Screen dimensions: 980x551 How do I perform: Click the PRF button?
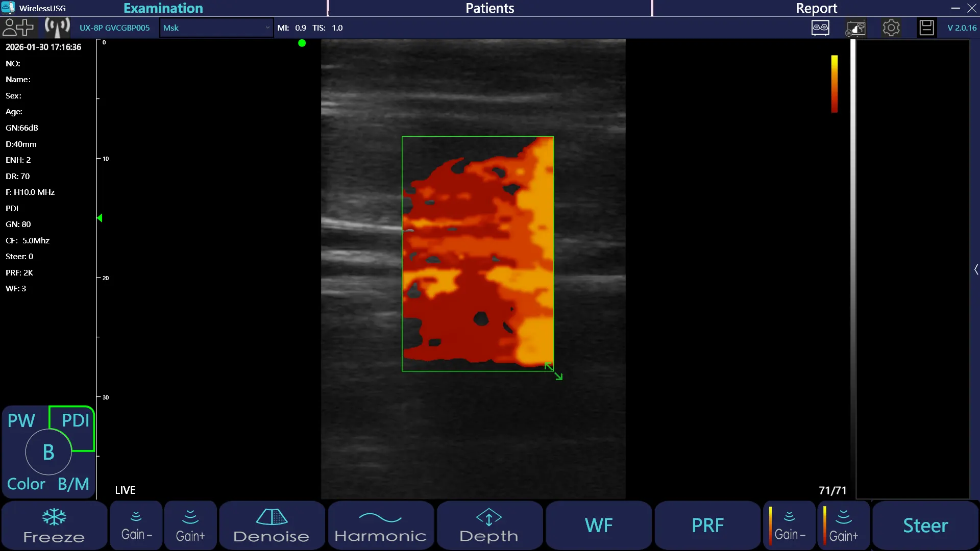click(x=707, y=525)
